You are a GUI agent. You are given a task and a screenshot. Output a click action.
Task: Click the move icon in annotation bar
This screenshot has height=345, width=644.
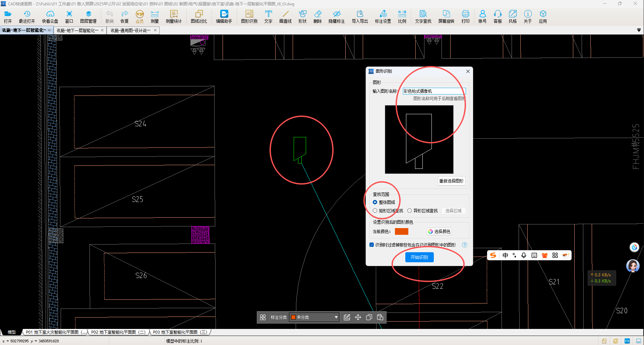[358, 317]
